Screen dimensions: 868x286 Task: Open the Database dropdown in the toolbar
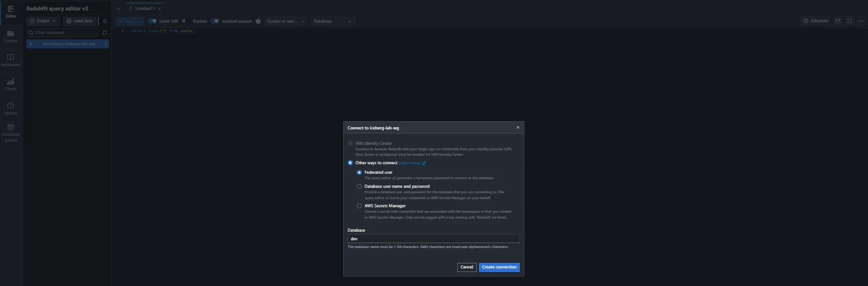point(333,21)
